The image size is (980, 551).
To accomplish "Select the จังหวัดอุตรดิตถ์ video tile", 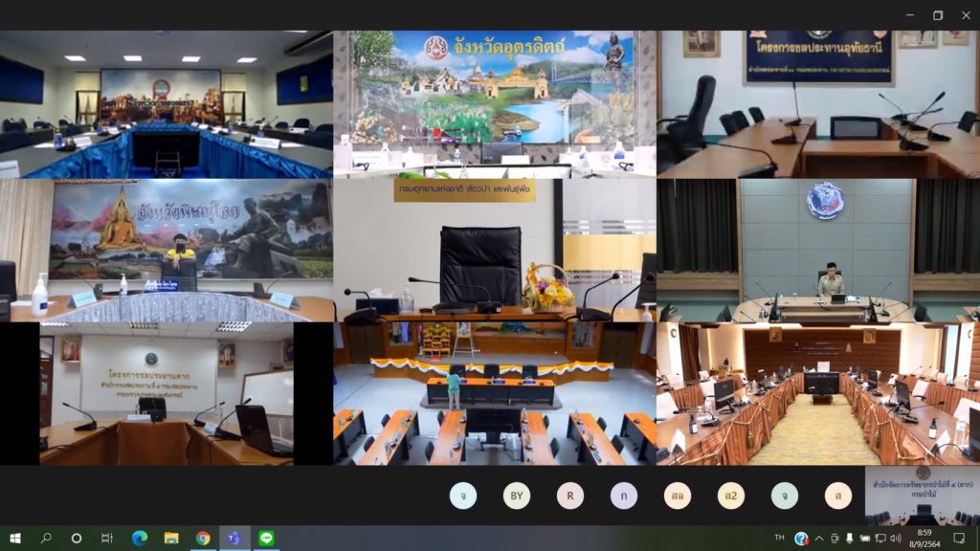I will click(x=494, y=104).
